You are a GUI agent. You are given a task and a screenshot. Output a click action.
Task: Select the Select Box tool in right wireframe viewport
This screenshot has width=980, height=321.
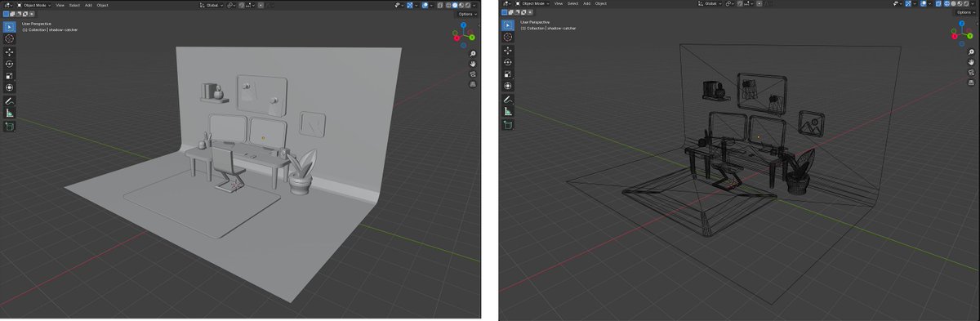[x=508, y=25]
